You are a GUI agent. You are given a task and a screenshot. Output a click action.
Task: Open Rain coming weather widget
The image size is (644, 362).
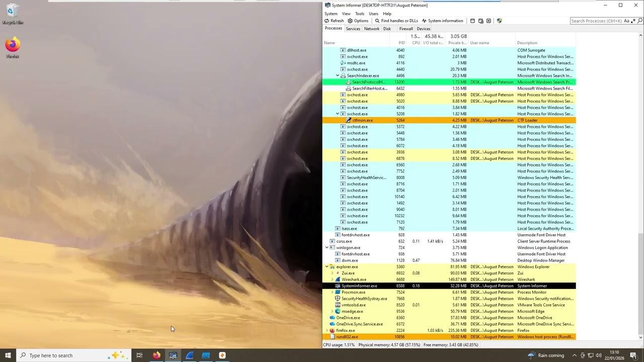click(545, 355)
